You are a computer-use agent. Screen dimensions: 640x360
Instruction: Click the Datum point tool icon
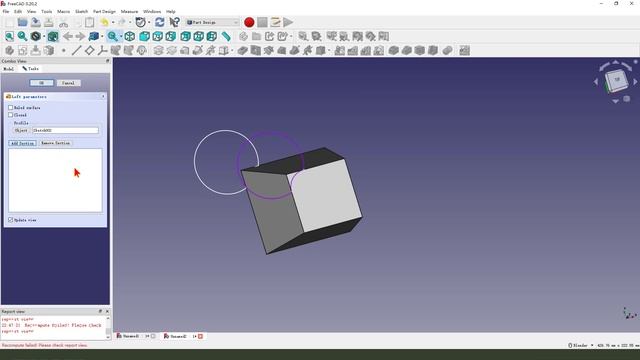pyautogui.click(x=63, y=51)
